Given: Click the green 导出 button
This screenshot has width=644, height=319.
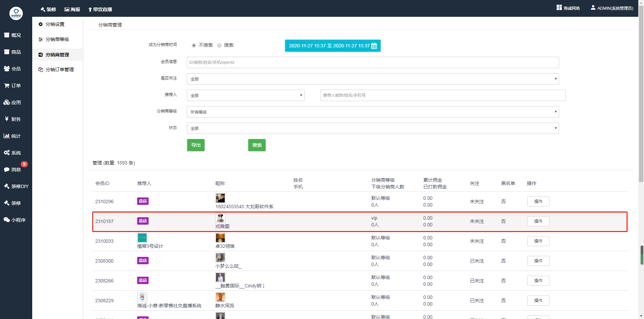Looking at the screenshot, I should point(196,145).
